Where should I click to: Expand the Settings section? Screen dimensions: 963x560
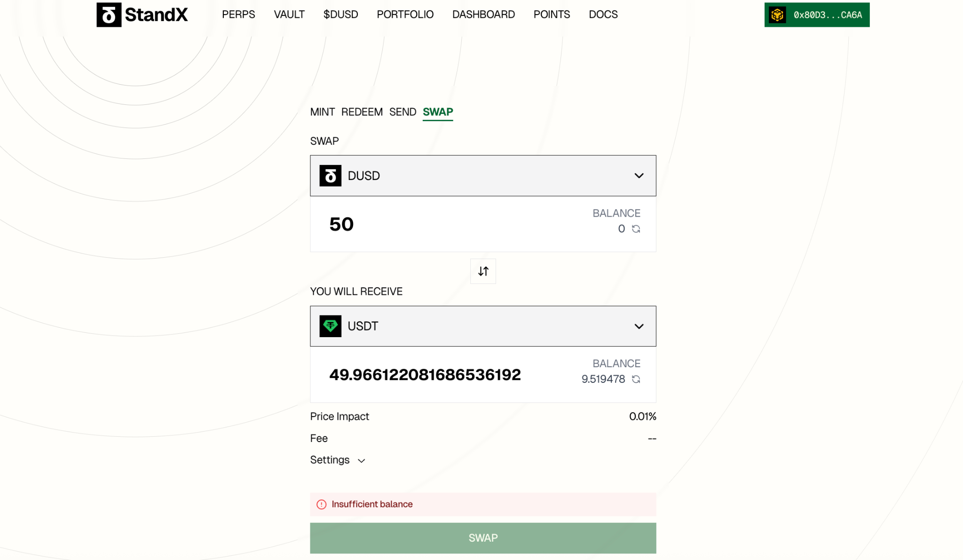point(338,460)
